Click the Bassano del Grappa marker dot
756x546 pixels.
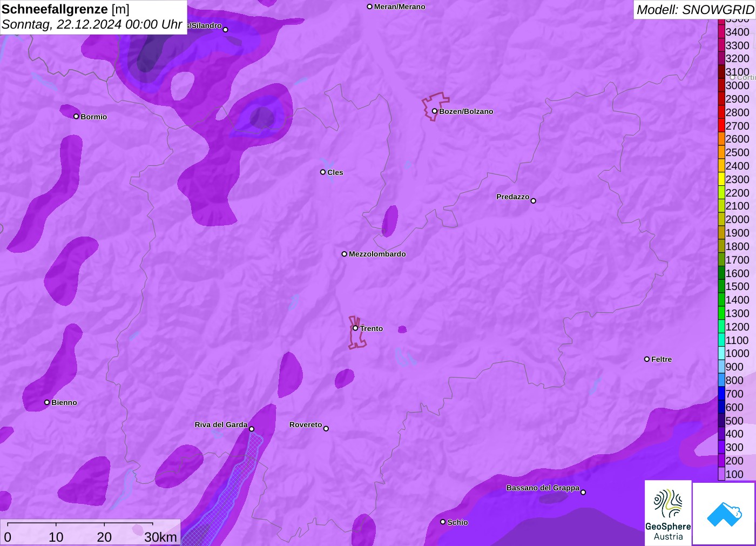(x=583, y=492)
